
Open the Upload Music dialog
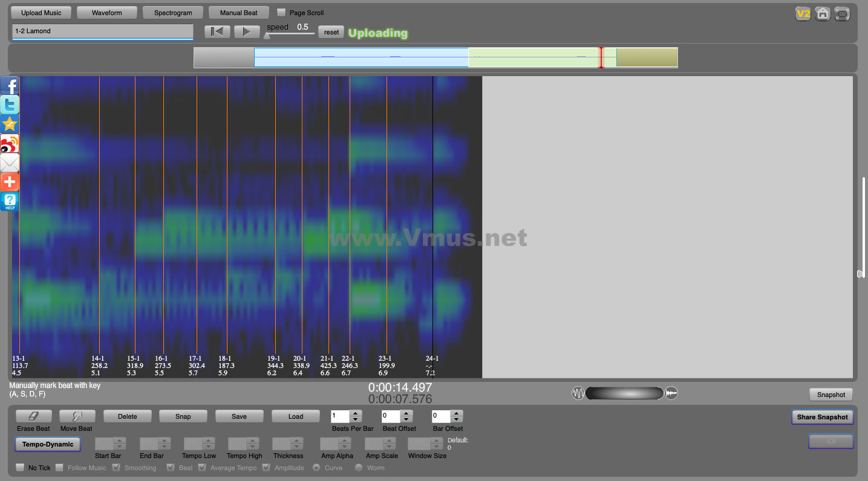pyautogui.click(x=41, y=12)
